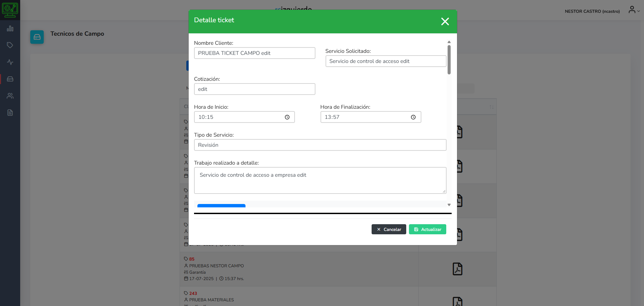
Task: Click date 17-07-2025 in ticket 85
Action: pos(201,278)
